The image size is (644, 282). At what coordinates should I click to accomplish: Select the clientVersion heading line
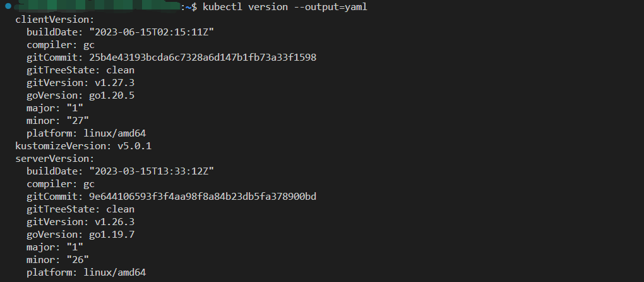[55, 20]
